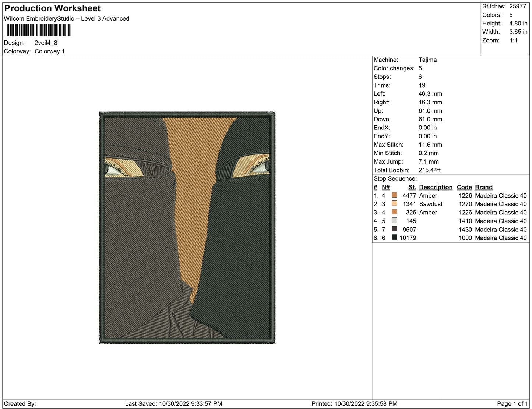This screenshot has height=409, width=532.
Task: Click the Stitches value 25977
Action: pos(517,6)
